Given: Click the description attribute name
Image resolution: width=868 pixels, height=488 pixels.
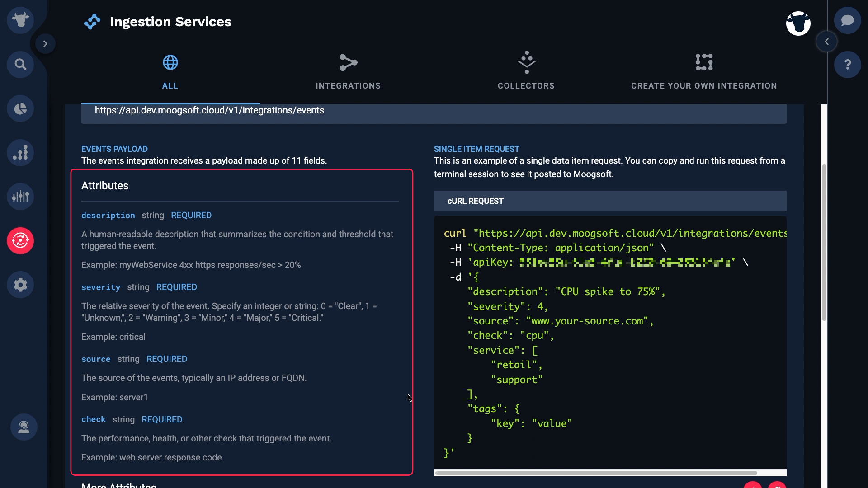Looking at the screenshot, I should 108,216.
